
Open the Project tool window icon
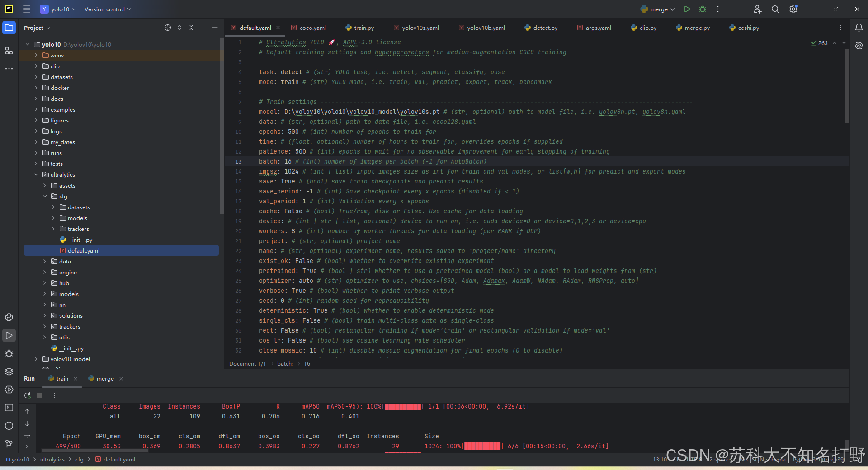coord(9,28)
